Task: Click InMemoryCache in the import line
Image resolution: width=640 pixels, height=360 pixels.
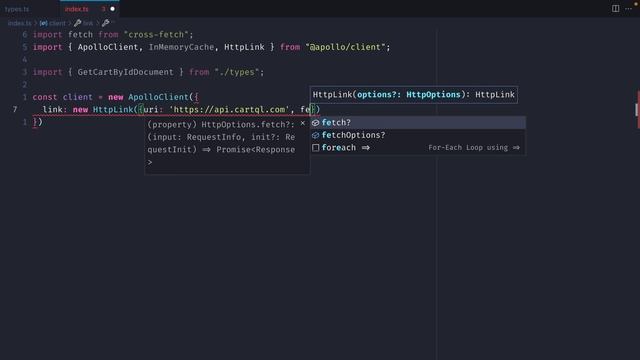Action: (x=181, y=47)
